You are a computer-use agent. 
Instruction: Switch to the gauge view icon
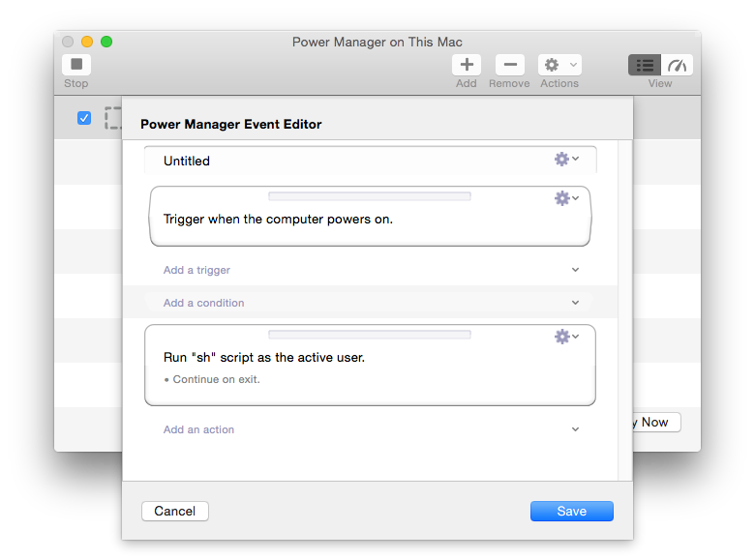click(x=677, y=65)
